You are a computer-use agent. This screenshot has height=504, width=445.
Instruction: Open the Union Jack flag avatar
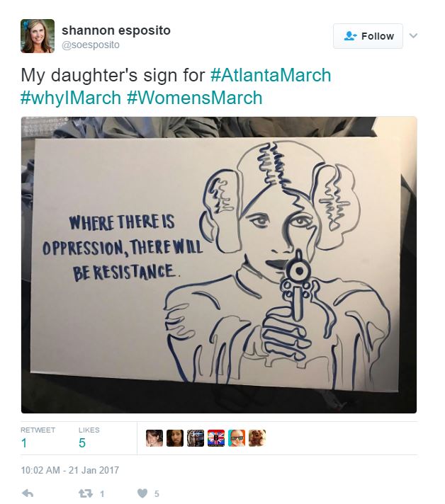point(216,438)
